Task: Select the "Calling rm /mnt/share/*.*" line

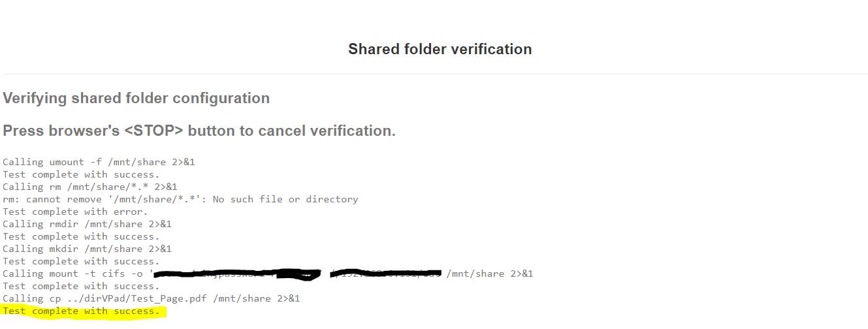Action: 89,187
